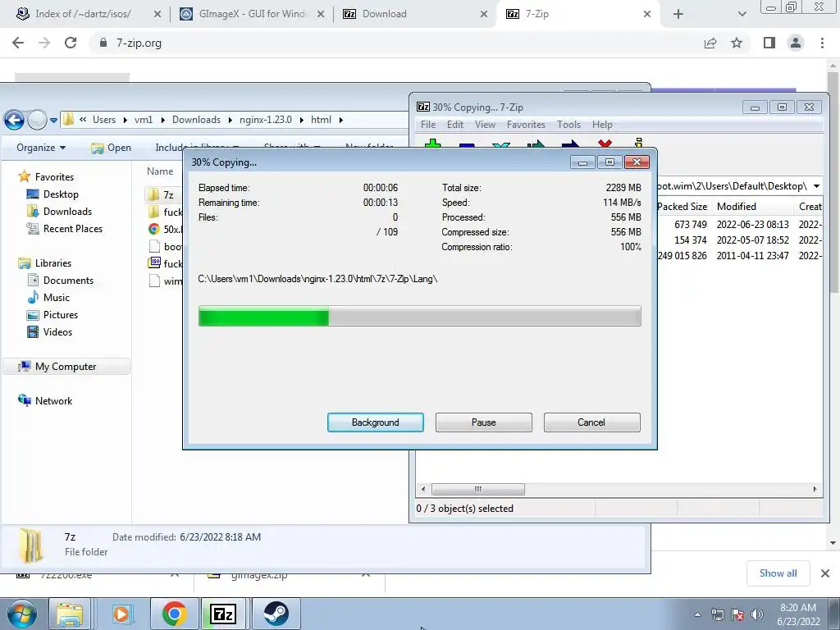Click the right arrow of the 7-Zip horizontal scrollbar
The image size is (840, 630).
[x=815, y=489]
